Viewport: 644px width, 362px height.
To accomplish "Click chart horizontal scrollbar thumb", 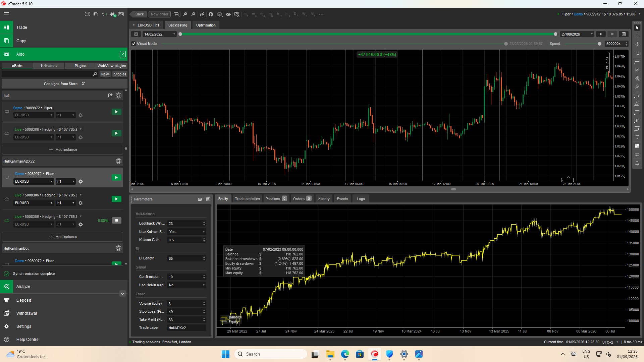I will (453, 189).
